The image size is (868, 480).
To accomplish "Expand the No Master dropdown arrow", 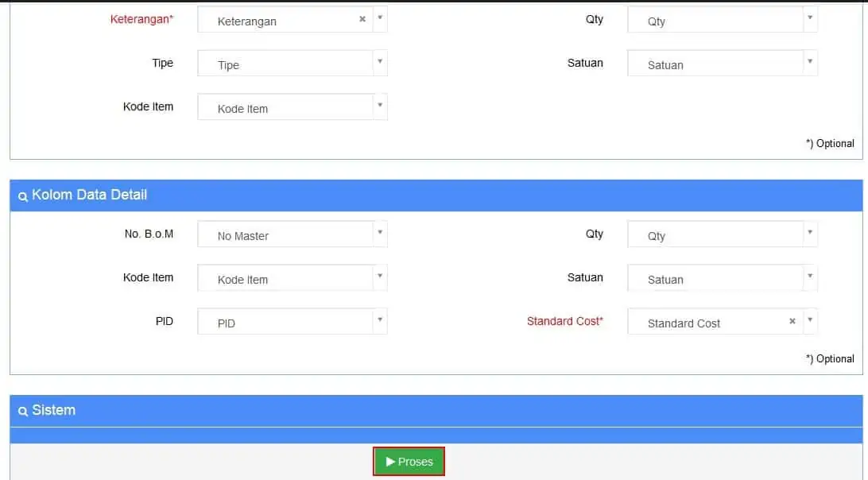I will click(380, 233).
